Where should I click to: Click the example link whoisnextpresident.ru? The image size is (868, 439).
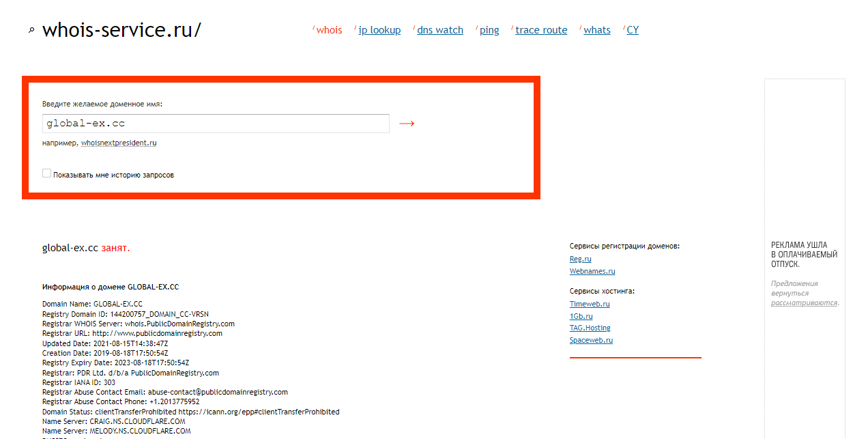click(119, 143)
